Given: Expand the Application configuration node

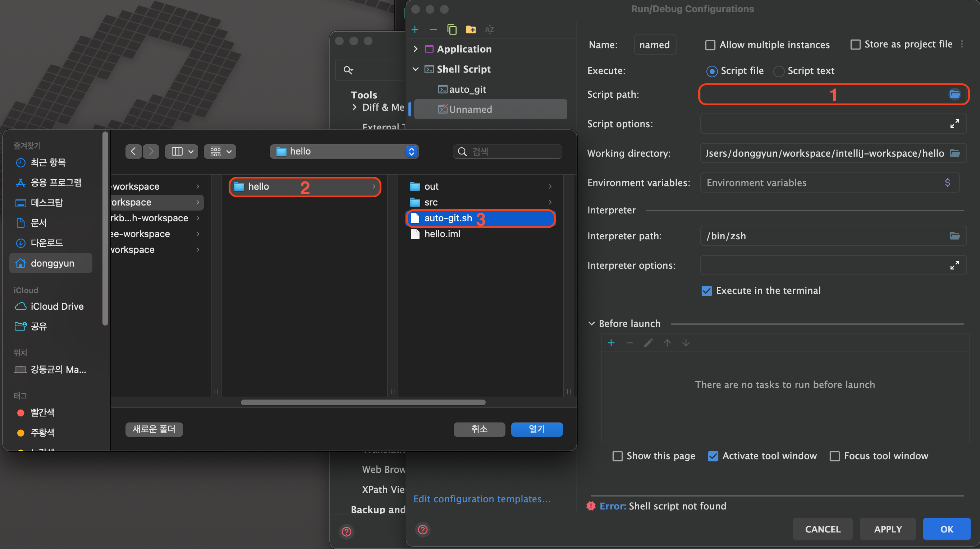Looking at the screenshot, I should tap(416, 49).
